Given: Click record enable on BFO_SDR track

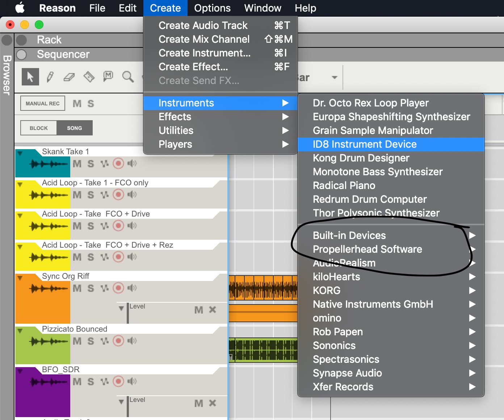Looking at the screenshot, I should (118, 381).
